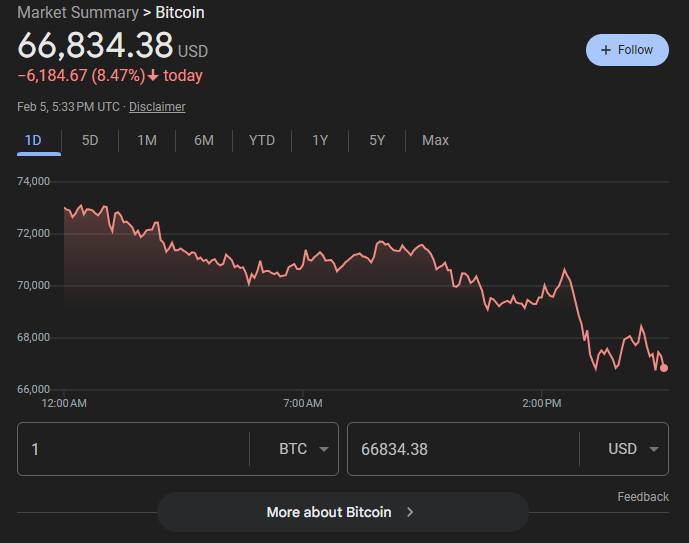Select the 6M time range
The width and height of the screenshot is (689, 543).
point(204,140)
